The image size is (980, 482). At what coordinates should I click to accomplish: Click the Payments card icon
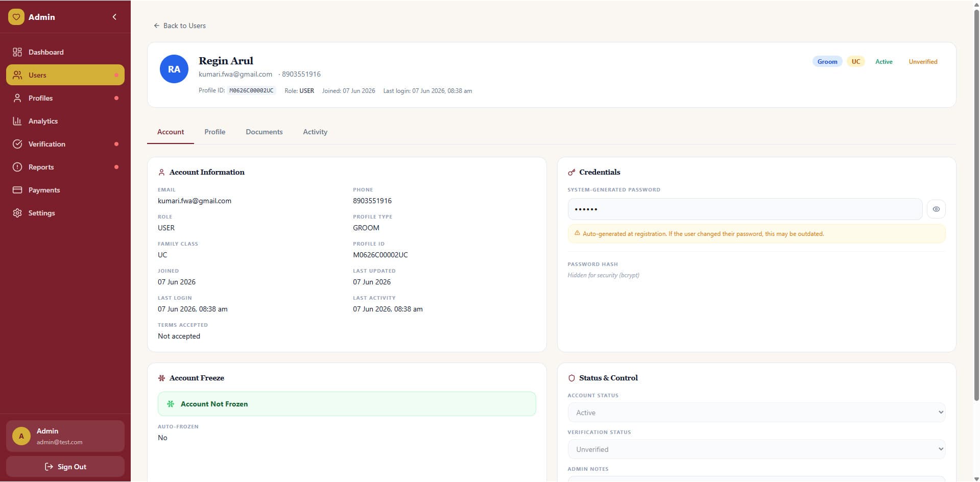[17, 190]
